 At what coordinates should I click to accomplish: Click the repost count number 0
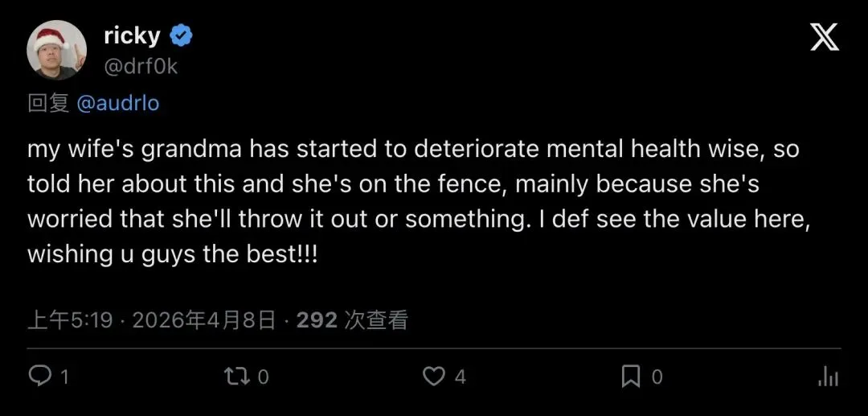264,377
